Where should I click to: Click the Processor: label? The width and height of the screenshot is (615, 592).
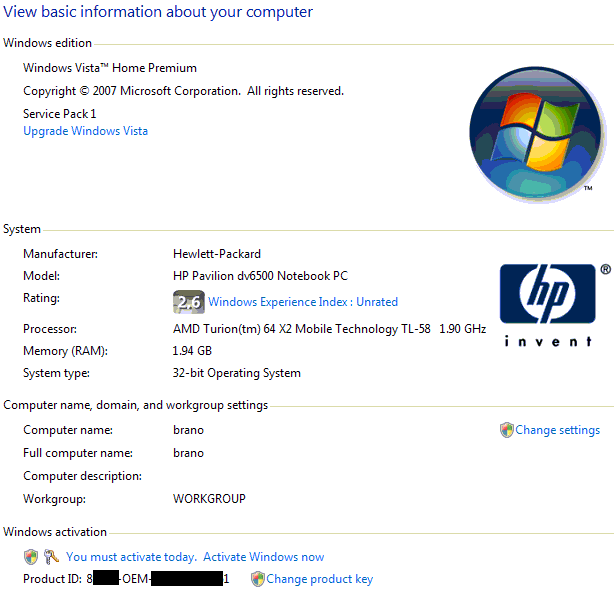[x=50, y=329]
